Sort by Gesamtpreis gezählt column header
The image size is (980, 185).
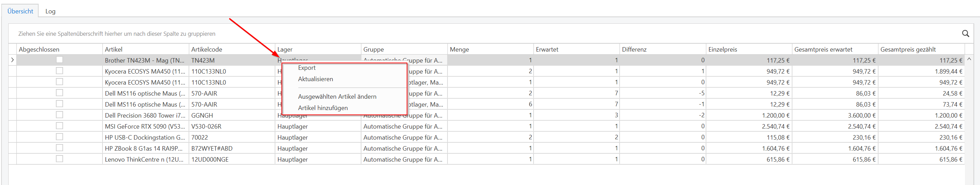click(908, 49)
